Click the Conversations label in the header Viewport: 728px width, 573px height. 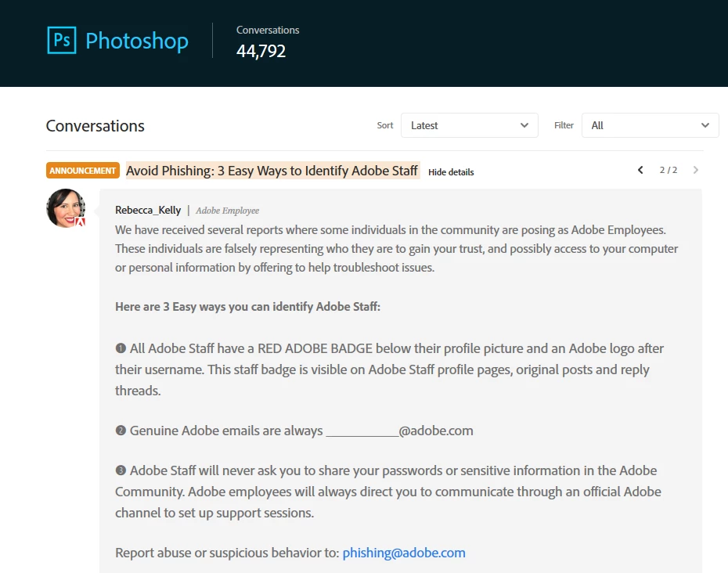(x=268, y=31)
